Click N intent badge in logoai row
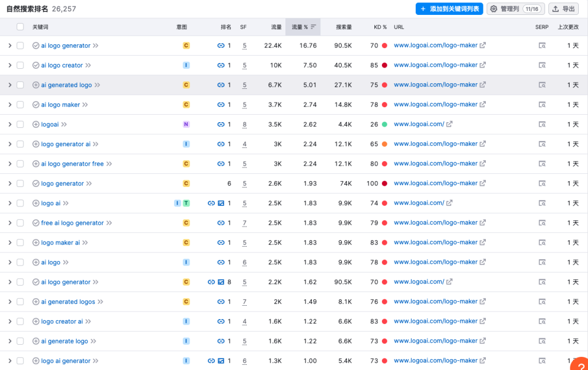The height and width of the screenshot is (370, 588). coord(186,124)
